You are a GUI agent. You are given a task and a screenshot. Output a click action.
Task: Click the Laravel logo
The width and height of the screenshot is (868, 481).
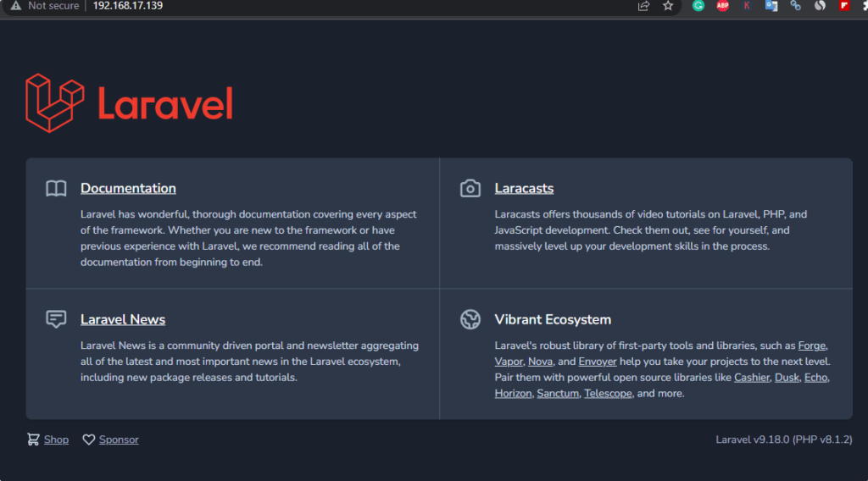click(129, 102)
